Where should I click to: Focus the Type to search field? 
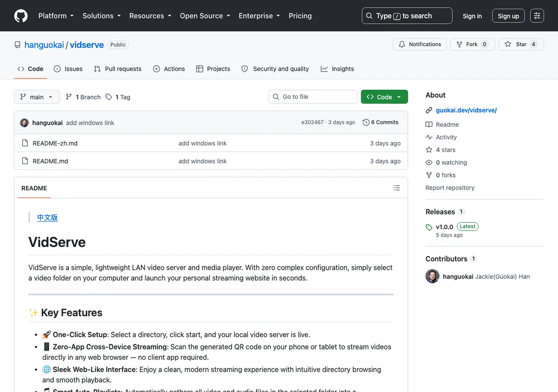pyautogui.click(x=407, y=16)
